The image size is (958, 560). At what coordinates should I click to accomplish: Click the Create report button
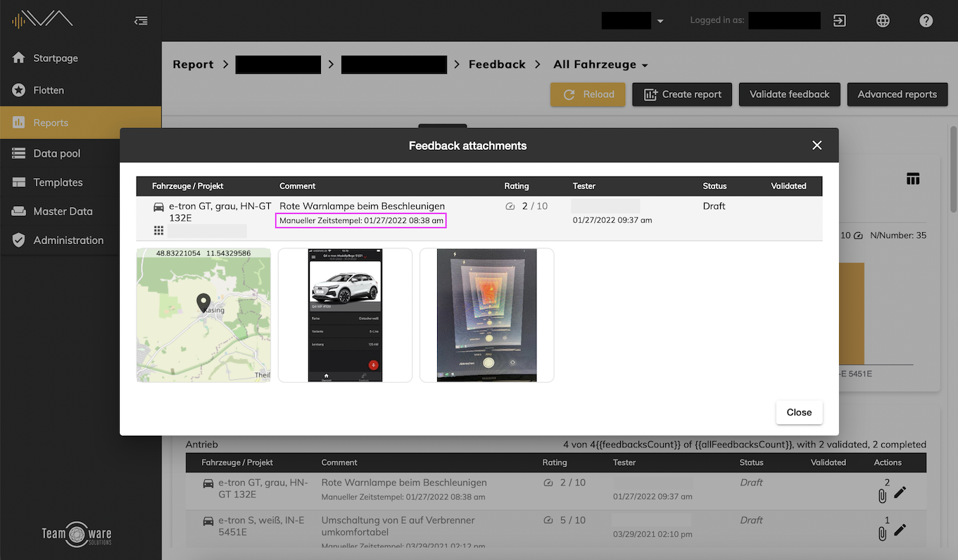(682, 94)
